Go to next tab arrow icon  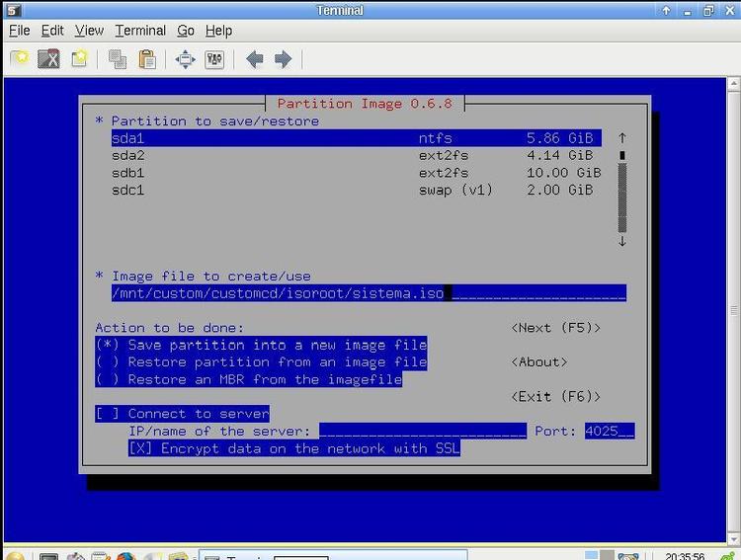[284, 59]
